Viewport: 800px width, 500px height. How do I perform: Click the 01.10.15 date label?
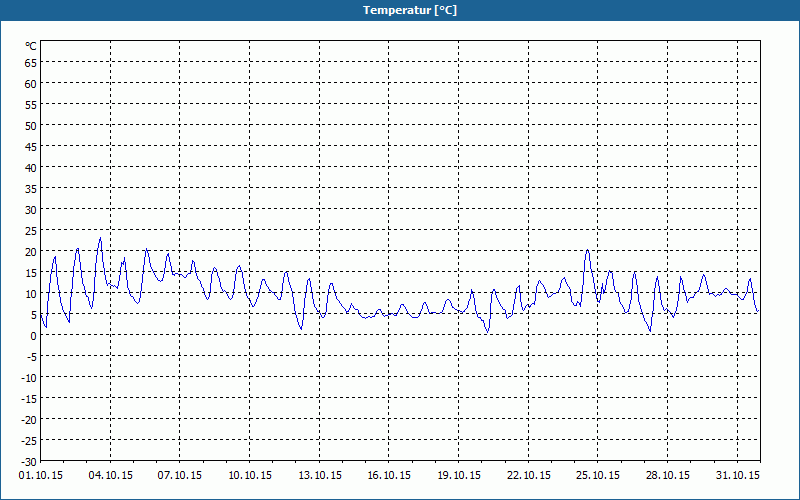coord(41,476)
